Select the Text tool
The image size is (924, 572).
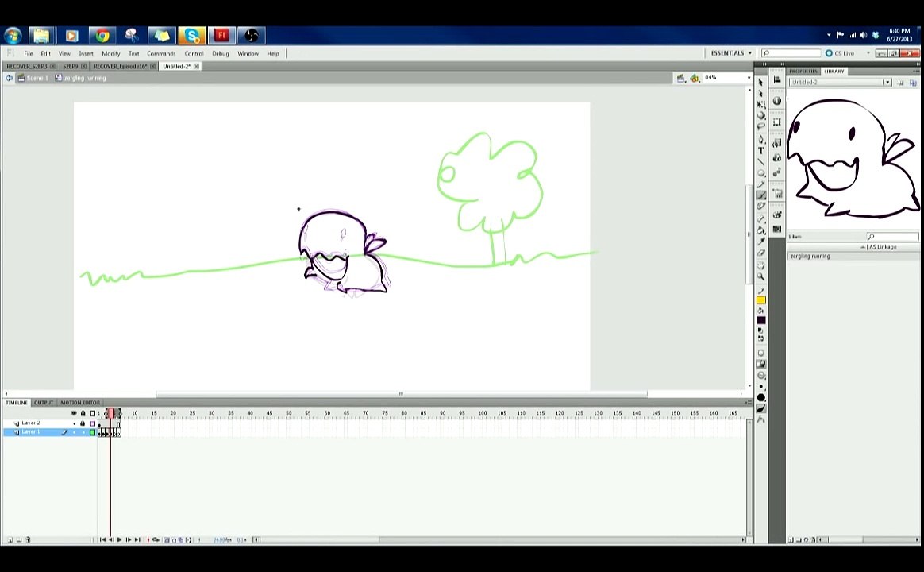760,151
